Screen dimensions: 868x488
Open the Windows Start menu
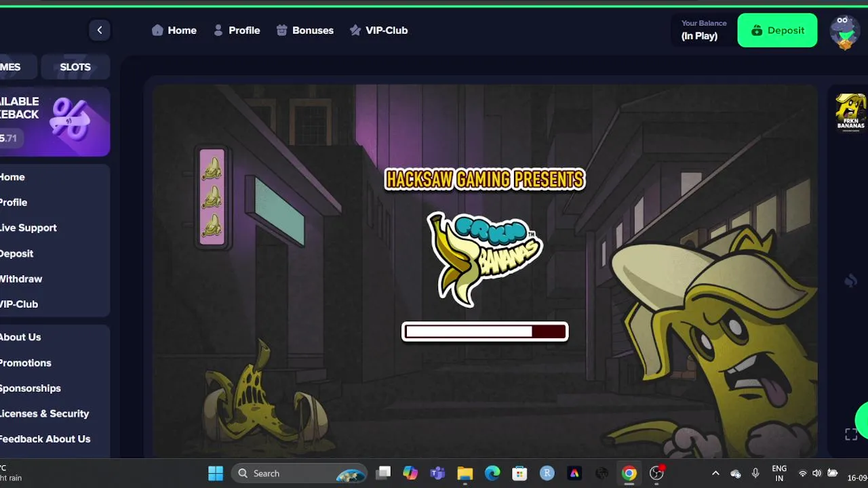point(216,473)
